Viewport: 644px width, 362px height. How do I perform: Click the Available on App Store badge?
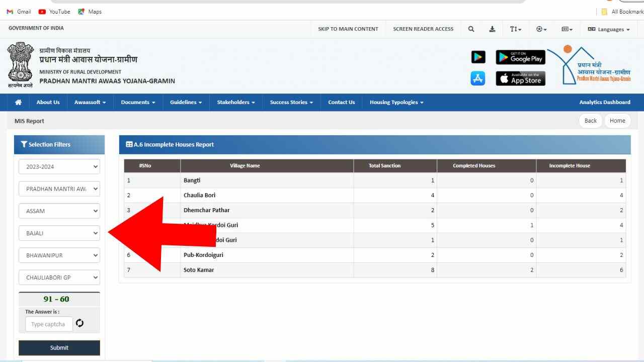[520, 78]
